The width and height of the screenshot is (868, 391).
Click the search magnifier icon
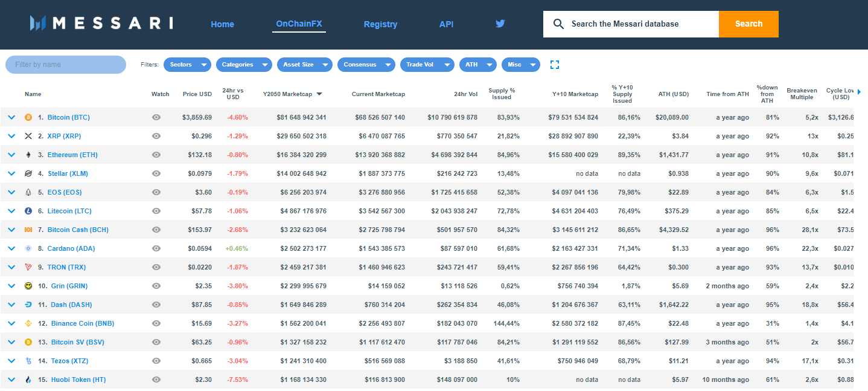pos(559,24)
